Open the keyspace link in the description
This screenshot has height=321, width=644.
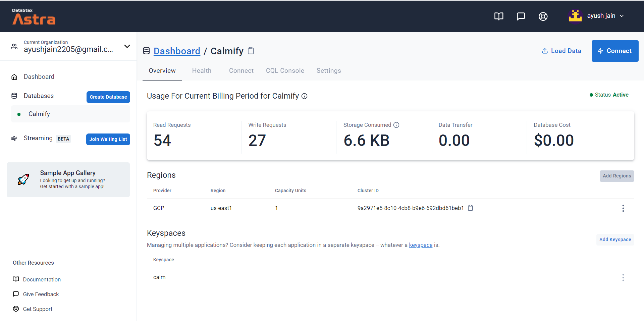point(421,245)
